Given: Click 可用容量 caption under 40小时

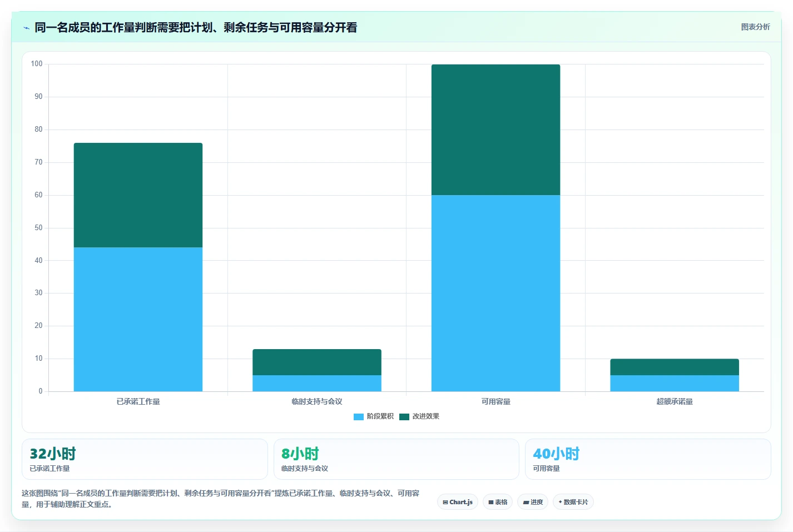Looking at the screenshot, I should [x=546, y=469].
